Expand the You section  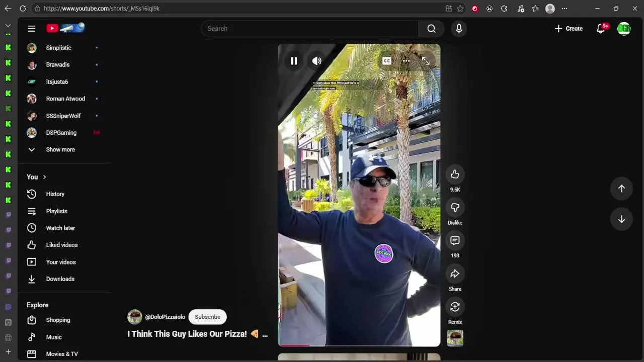point(36,177)
